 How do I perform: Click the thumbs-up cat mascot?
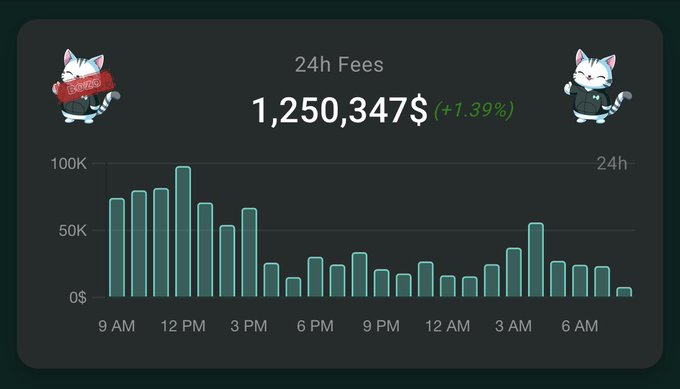pos(597,86)
